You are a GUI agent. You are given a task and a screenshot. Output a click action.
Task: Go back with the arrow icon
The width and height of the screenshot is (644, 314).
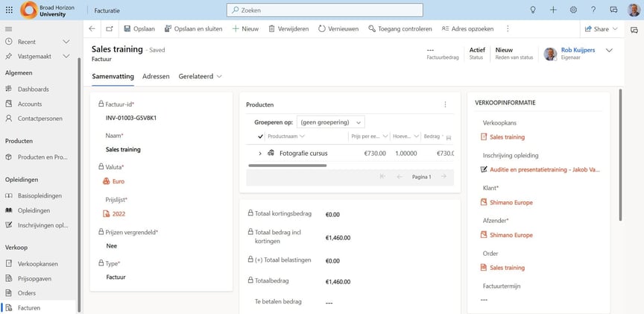[x=92, y=29]
